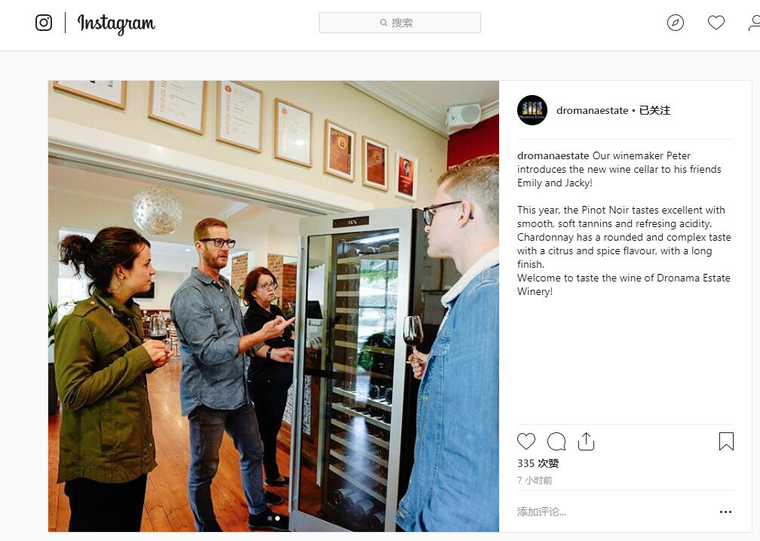The height and width of the screenshot is (541, 760).
Task: Click dromanaestate name in the caption
Action: pos(553,156)
